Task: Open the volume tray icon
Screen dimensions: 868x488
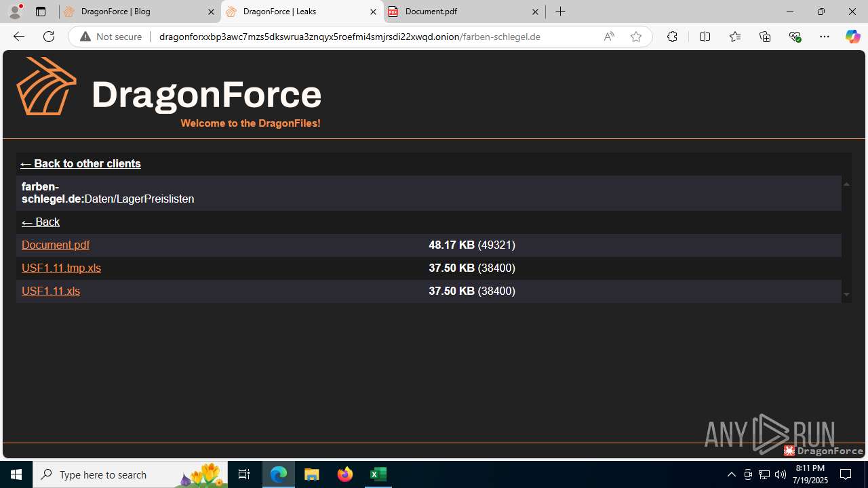Action: click(x=781, y=474)
